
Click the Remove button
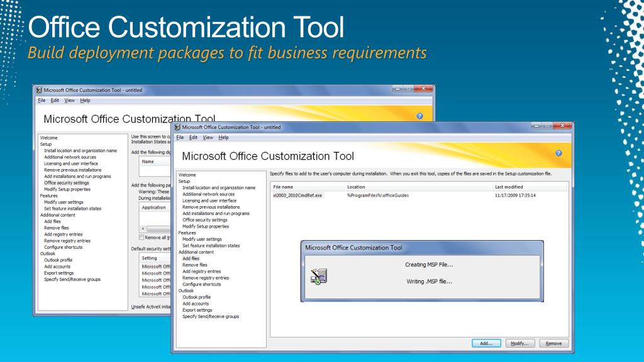[553, 343]
